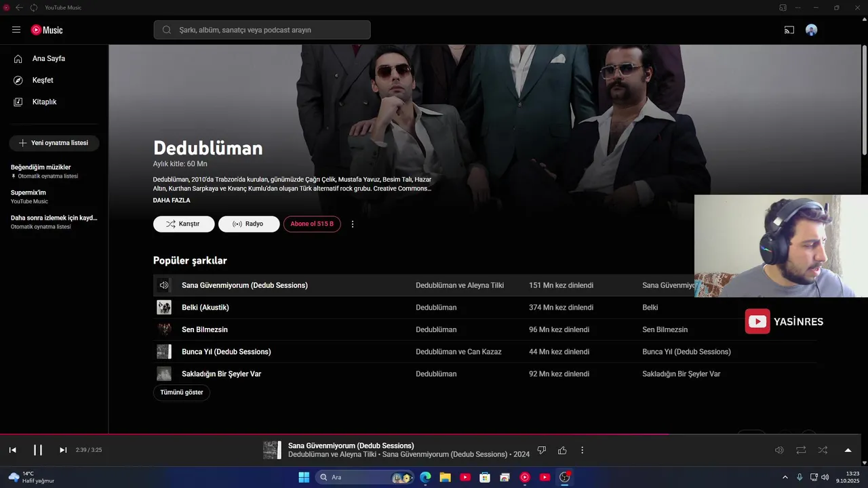Expand artist description with DAHA FAZLA

(172, 201)
